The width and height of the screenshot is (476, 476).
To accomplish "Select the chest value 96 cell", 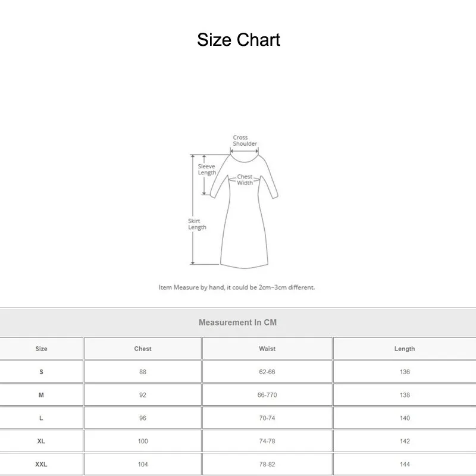I will pyautogui.click(x=143, y=418).
